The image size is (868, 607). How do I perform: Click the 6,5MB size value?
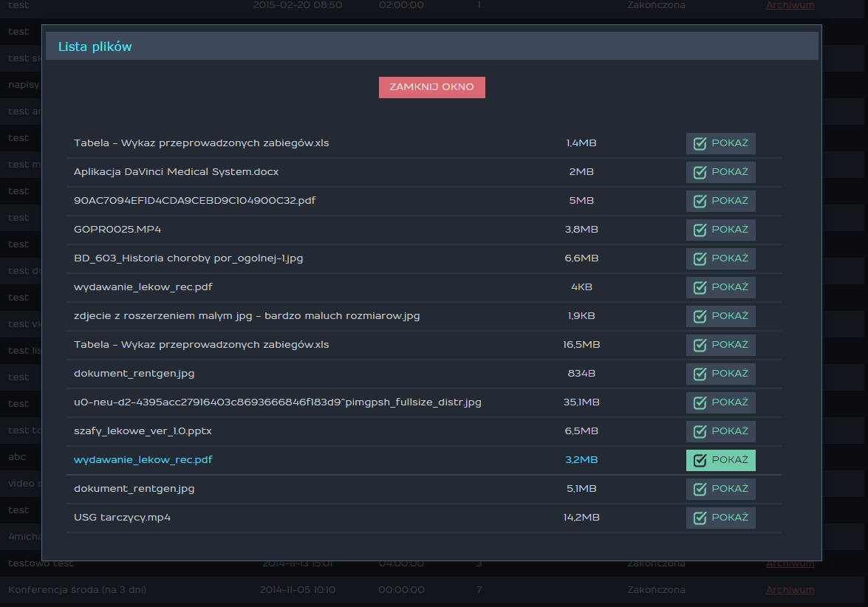[x=581, y=431]
